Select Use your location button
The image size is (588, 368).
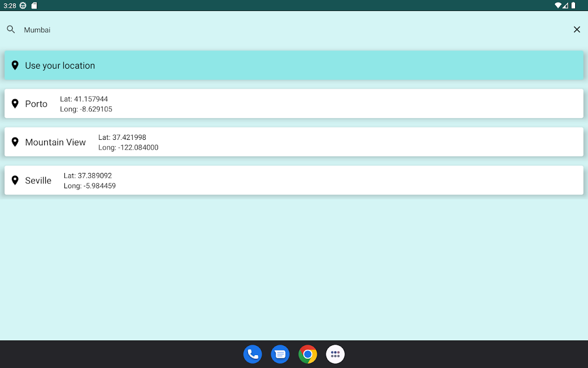pos(294,65)
